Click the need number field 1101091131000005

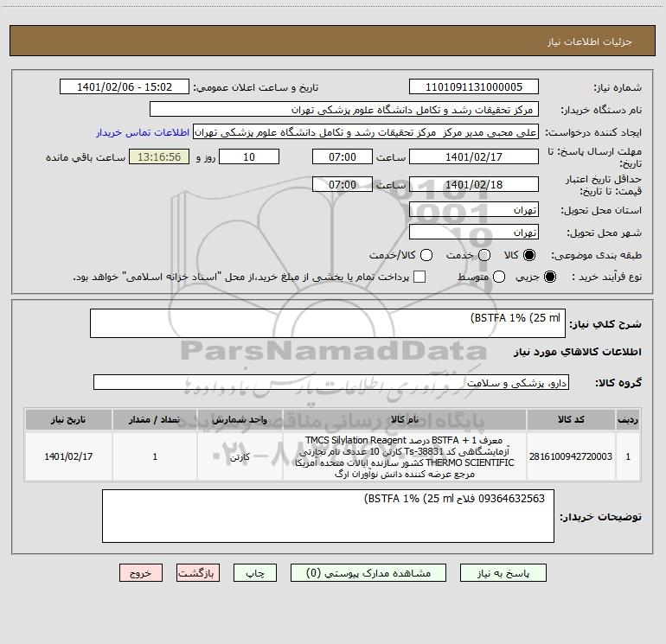click(x=474, y=87)
